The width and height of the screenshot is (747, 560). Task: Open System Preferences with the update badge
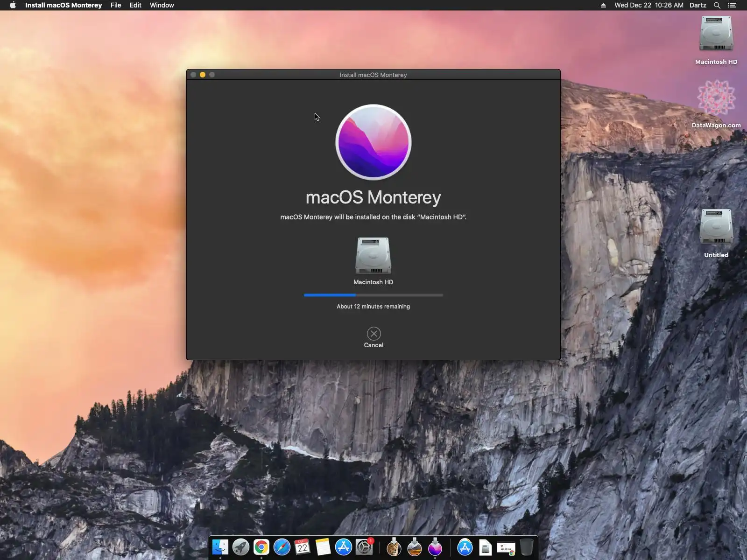[364, 547]
